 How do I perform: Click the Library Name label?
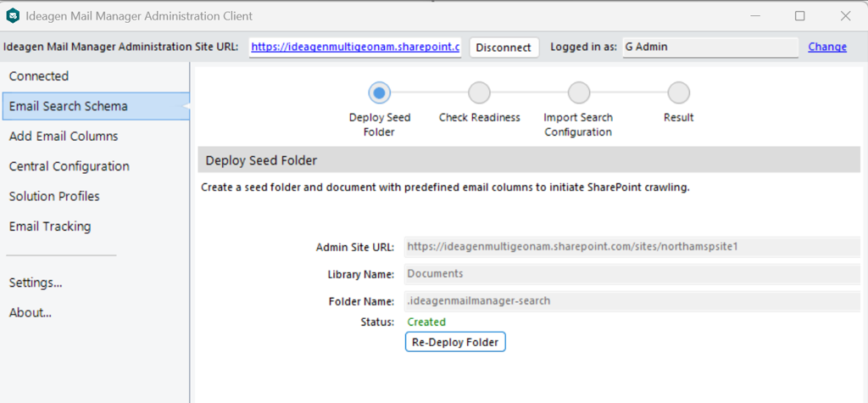click(360, 274)
